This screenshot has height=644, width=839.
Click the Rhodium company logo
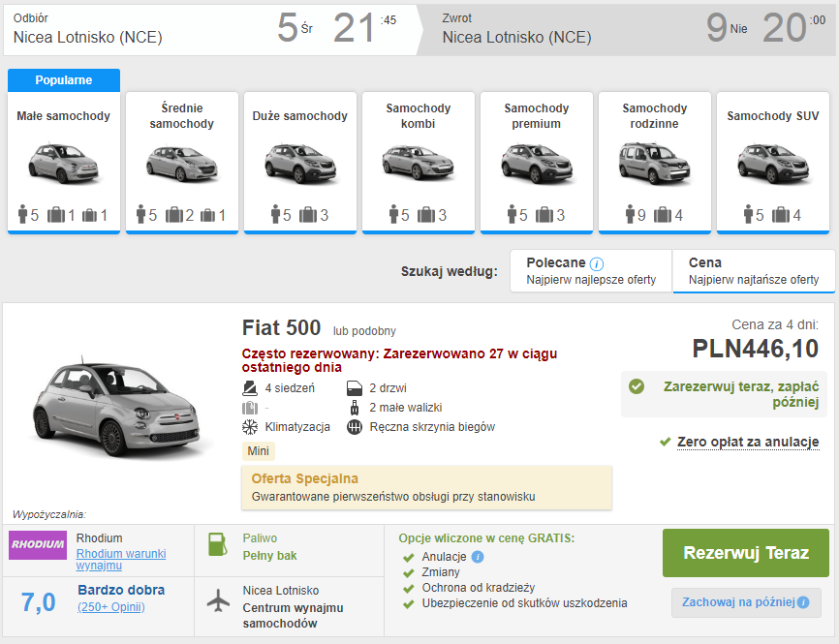pos(38,544)
